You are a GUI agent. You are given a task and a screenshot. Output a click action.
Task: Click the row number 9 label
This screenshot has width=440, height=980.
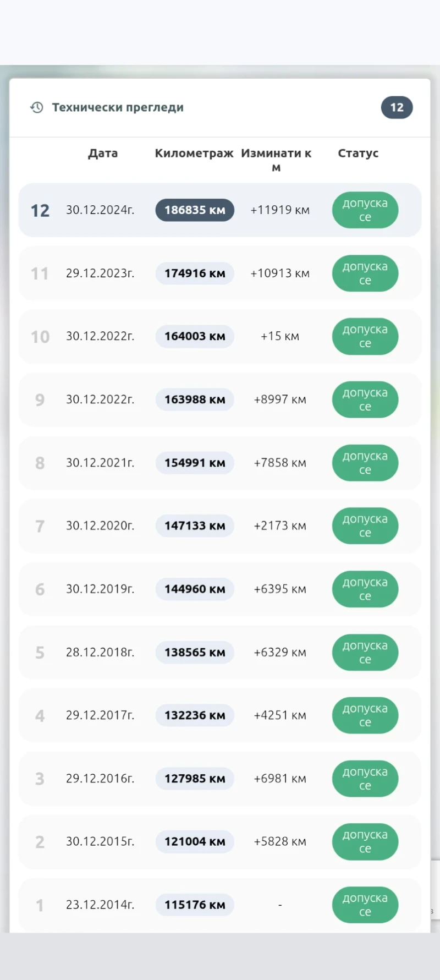[x=40, y=399]
